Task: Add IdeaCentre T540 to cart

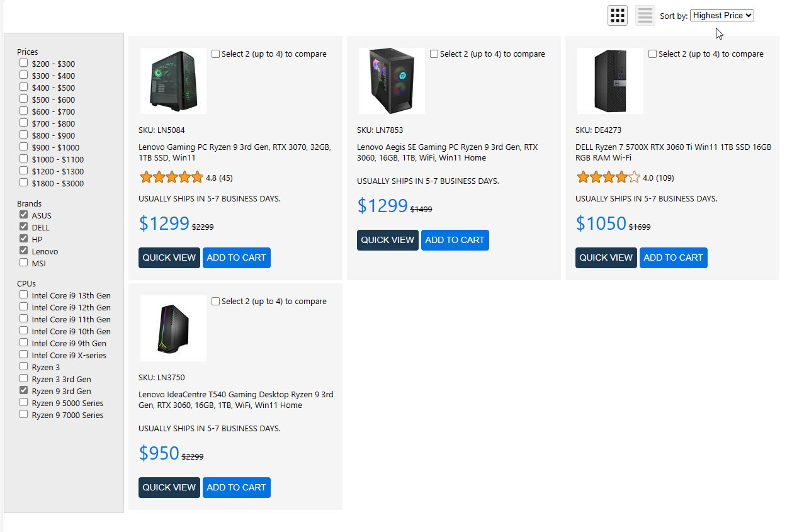Action: pyautogui.click(x=236, y=487)
